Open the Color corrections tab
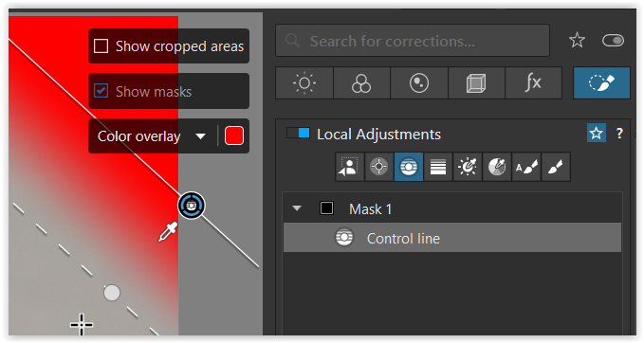Image resolution: width=644 pixels, height=343 pixels. (x=361, y=83)
